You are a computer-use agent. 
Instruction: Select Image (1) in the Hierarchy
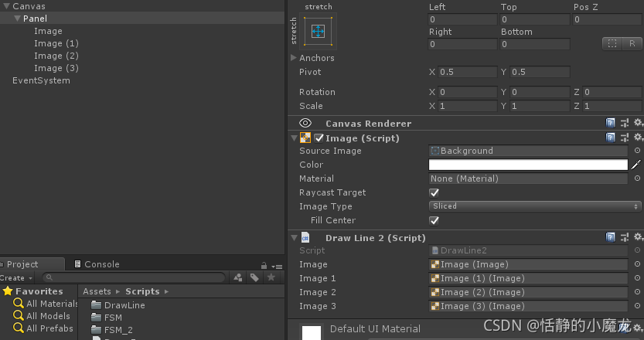pos(56,43)
